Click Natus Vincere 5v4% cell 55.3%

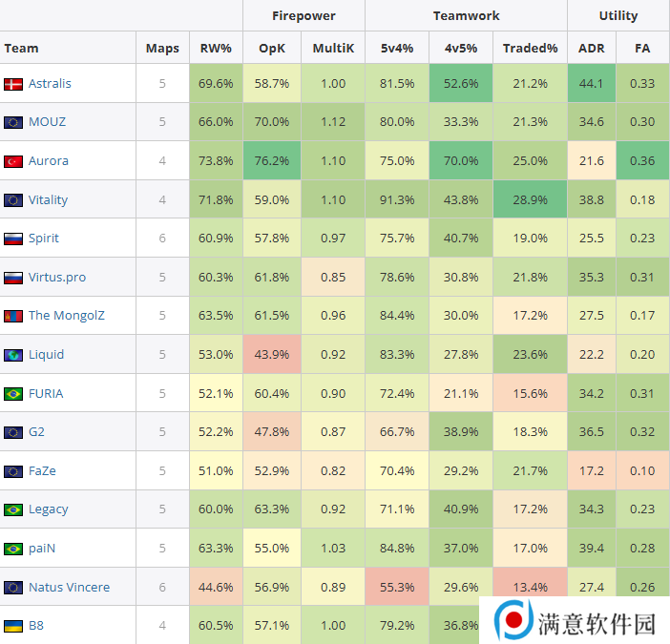(x=397, y=587)
